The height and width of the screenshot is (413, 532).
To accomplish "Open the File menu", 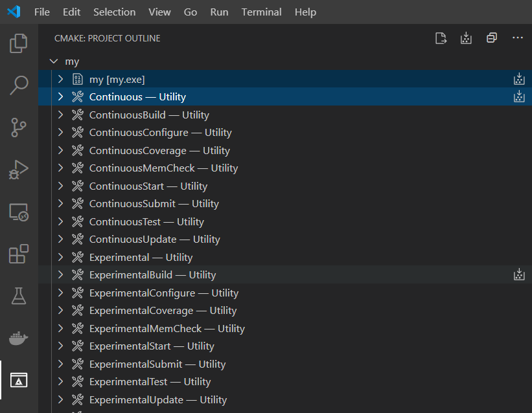I will 42,12.
